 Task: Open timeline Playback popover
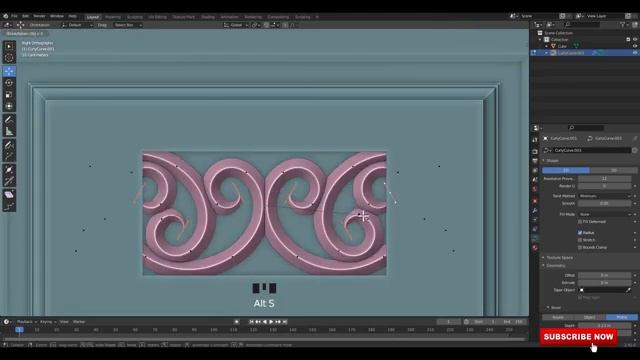(x=26, y=322)
